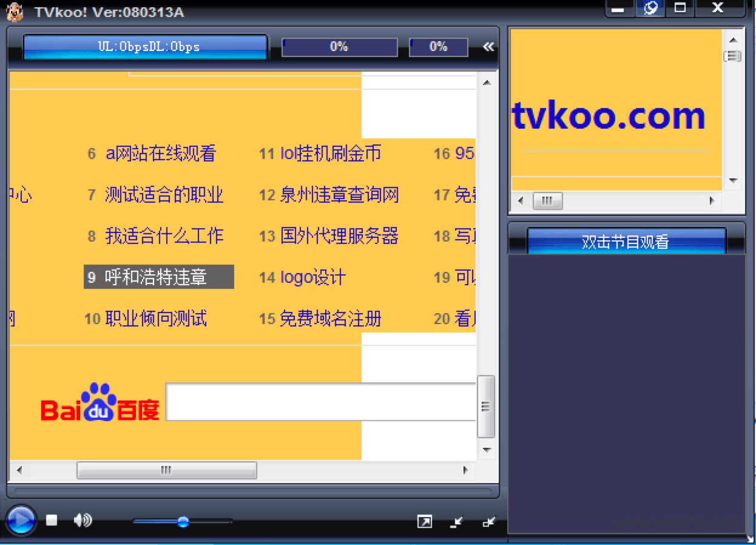Click the Stop playback icon
756x545 pixels.
point(51,520)
